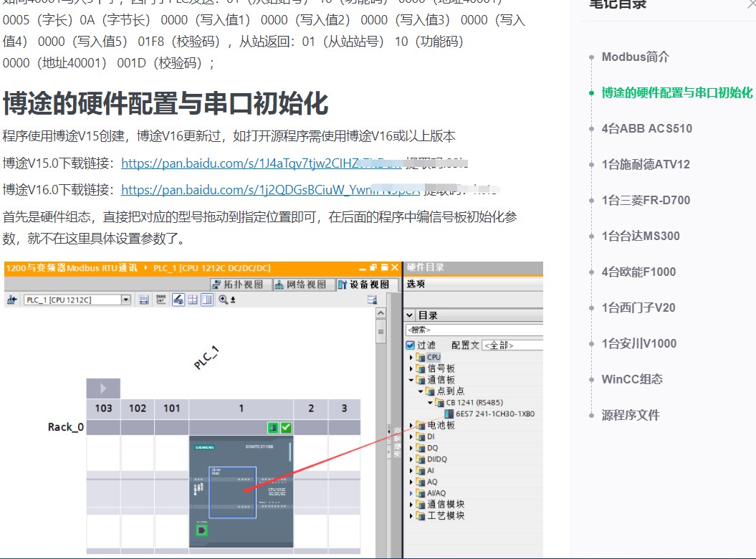Expand the CPU folder in the catalog
Screen dimensions: 756x559
tap(411, 358)
